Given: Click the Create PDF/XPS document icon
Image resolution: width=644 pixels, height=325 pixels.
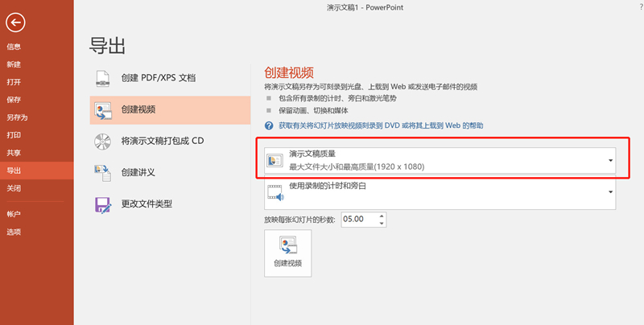Looking at the screenshot, I should point(103,78).
